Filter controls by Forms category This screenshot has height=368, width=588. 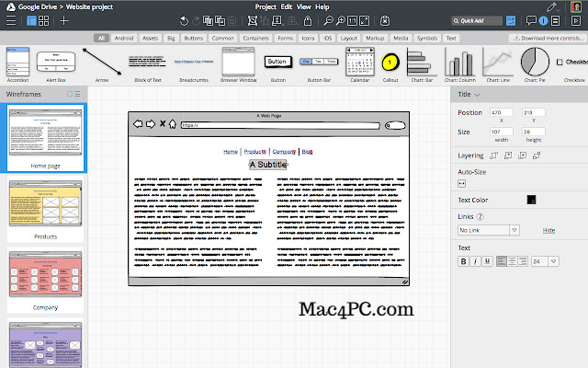tap(286, 38)
